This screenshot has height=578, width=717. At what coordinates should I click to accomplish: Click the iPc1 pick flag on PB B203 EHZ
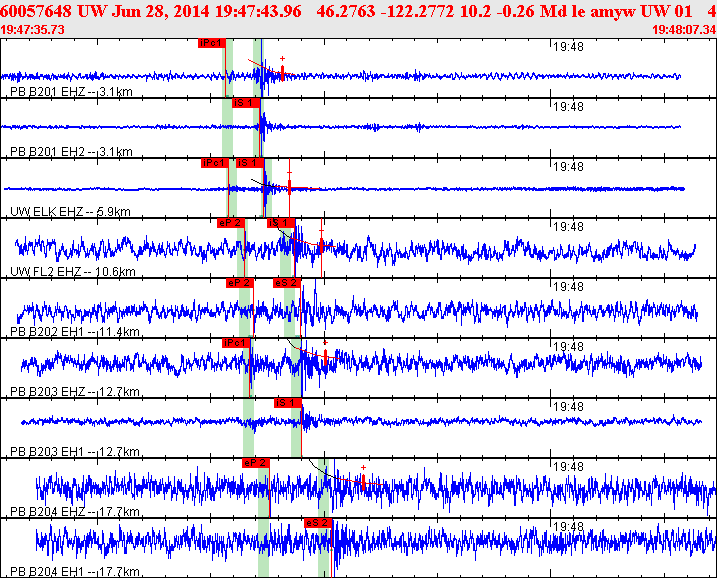pyautogui.click(x=236, y=343)
